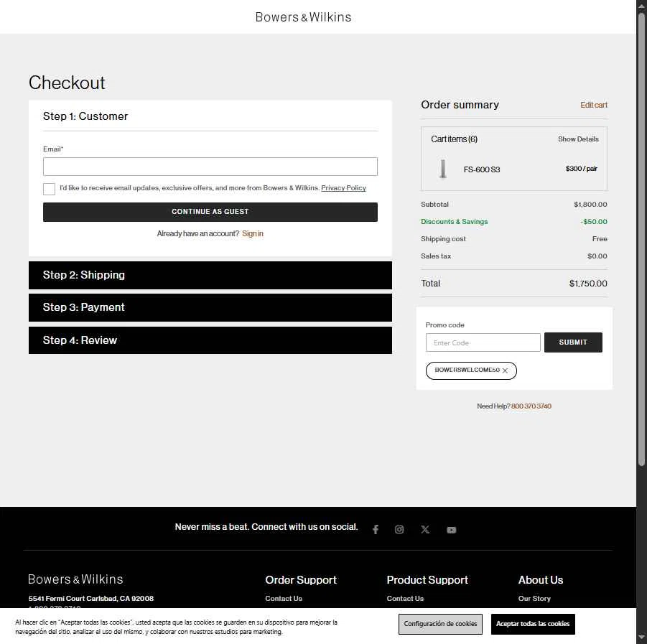Viewport: 647px width, 644px height.
Task: Click the Discounts & Savings label
Action: coord(454,222)
